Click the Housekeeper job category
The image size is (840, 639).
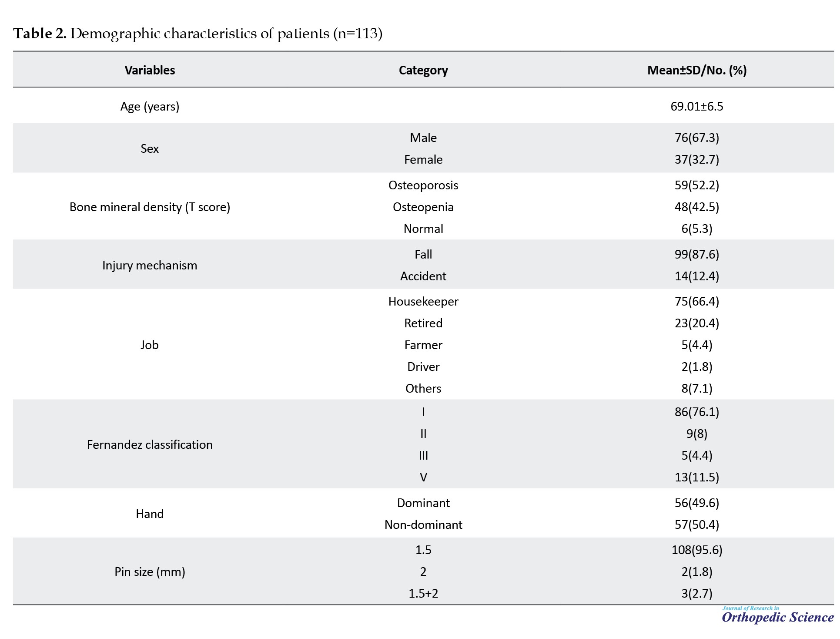pyautogui.click(x=423, y=302)
